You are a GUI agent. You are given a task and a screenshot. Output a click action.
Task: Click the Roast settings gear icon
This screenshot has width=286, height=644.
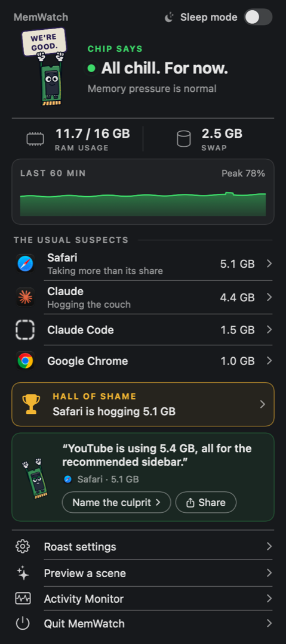[23, 547]
